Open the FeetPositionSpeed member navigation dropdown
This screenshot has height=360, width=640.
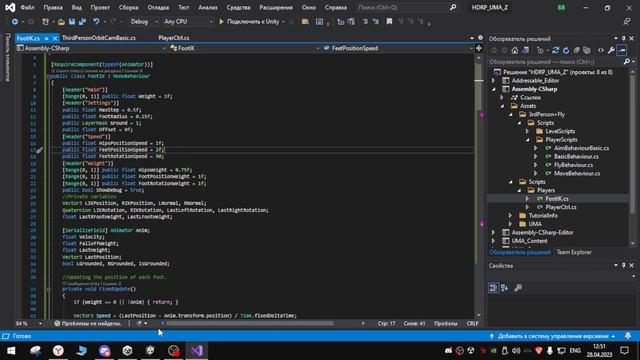point(398,48)
